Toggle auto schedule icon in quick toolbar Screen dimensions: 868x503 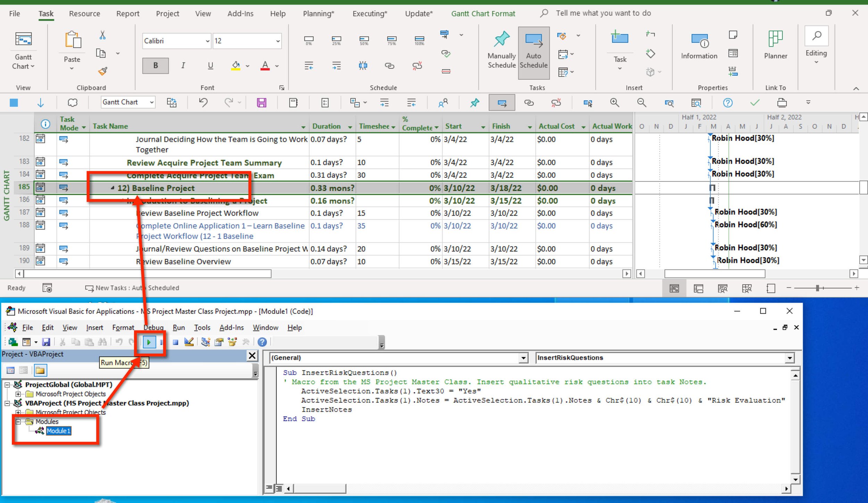502,102
